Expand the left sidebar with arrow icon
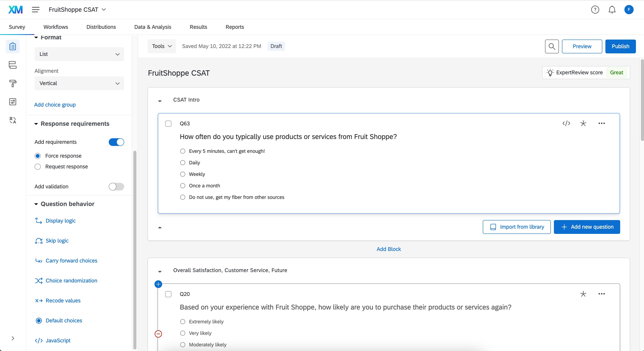This screenshot has height=351, width=644. coord(13,338)
